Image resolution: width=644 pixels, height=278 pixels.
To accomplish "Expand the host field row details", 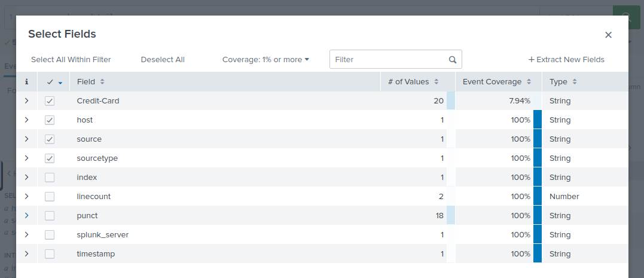I will coord(26,120).
